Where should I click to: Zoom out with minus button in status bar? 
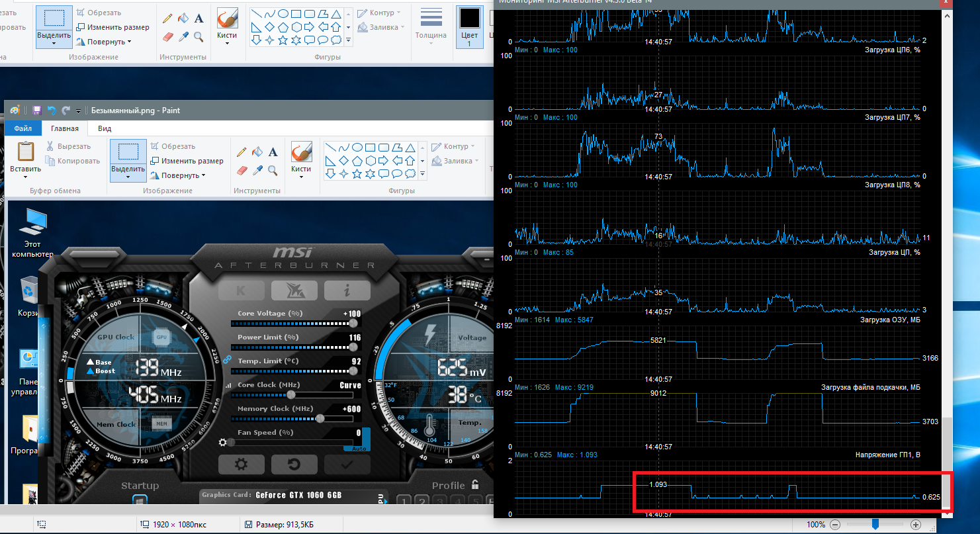pyautogui.click(x=835, y=525)
